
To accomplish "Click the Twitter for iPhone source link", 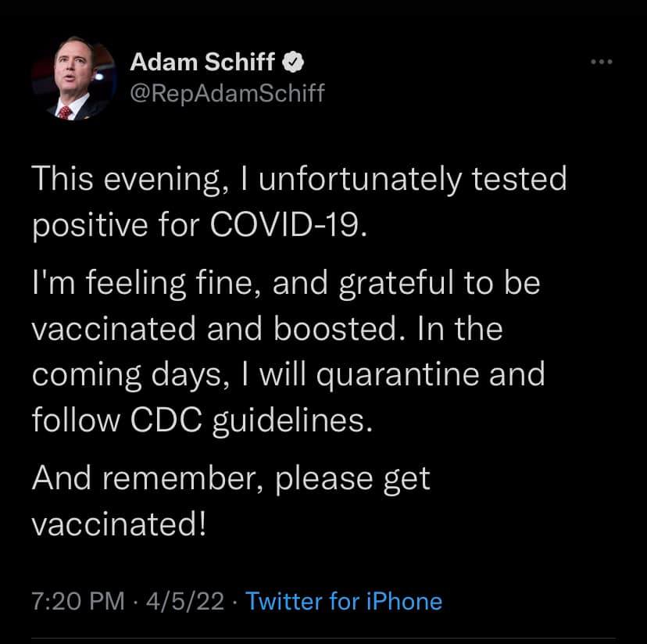I will point(344,601).
